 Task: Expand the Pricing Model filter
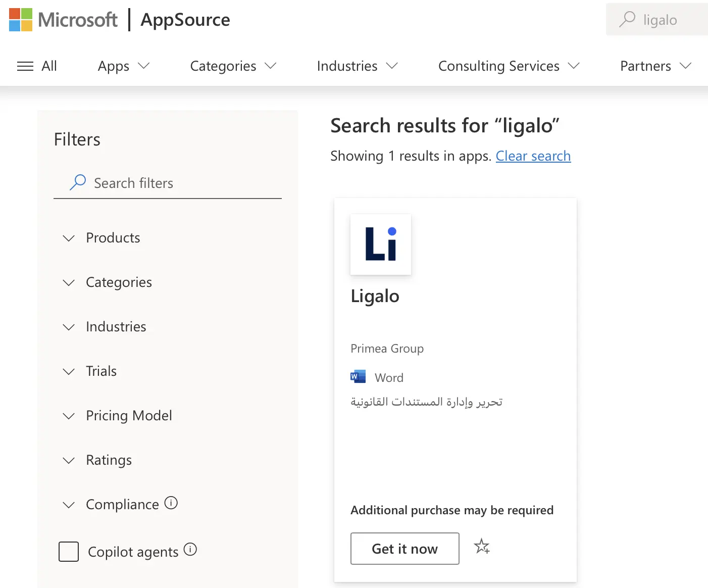click(128, 416)
